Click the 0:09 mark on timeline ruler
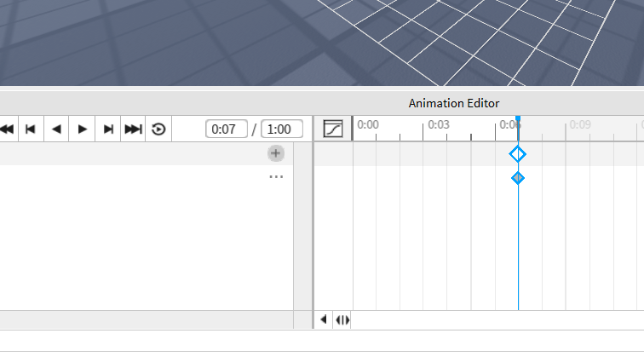 tap(580, 125)
